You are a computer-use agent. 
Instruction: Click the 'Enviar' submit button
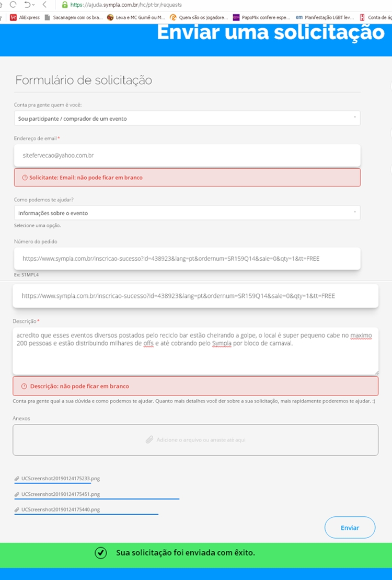point(350,528)
